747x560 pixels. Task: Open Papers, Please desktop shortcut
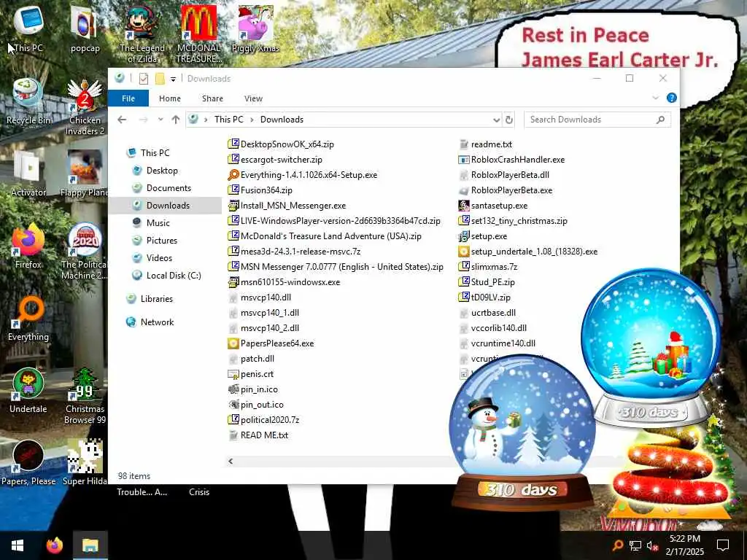pos(28,463)
